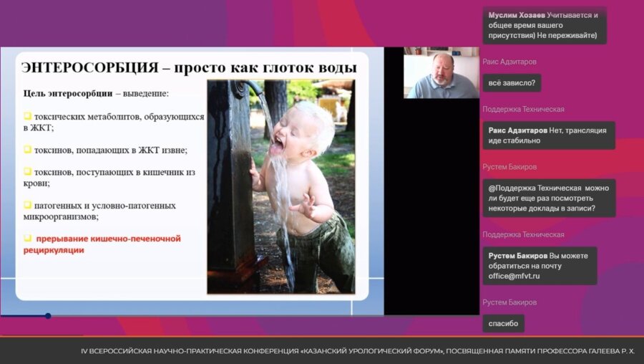The width and height of the screenshot is (644, 364).
Task: Click the video progress bar handle
Action: pos(48,315)
